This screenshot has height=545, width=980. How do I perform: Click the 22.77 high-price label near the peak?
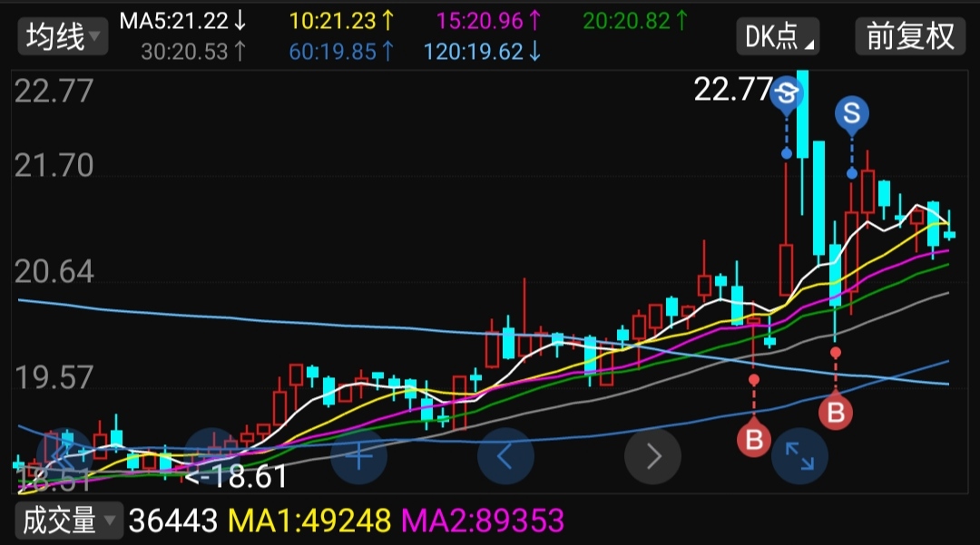click(x=733, y=89)
